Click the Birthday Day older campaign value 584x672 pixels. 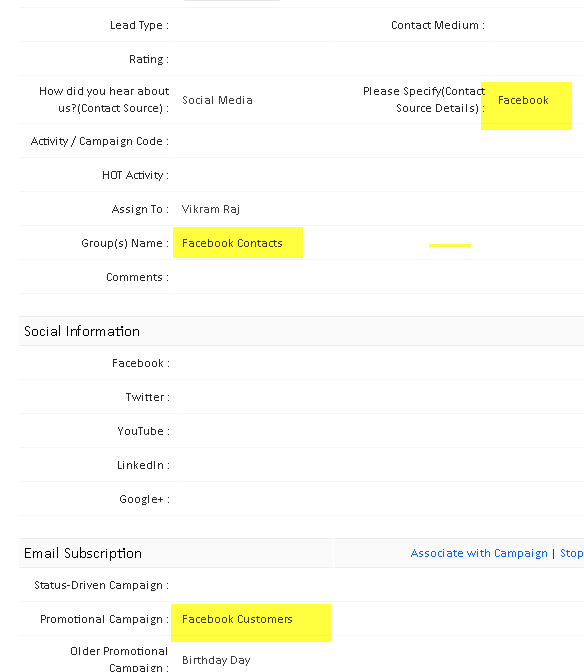216,660
